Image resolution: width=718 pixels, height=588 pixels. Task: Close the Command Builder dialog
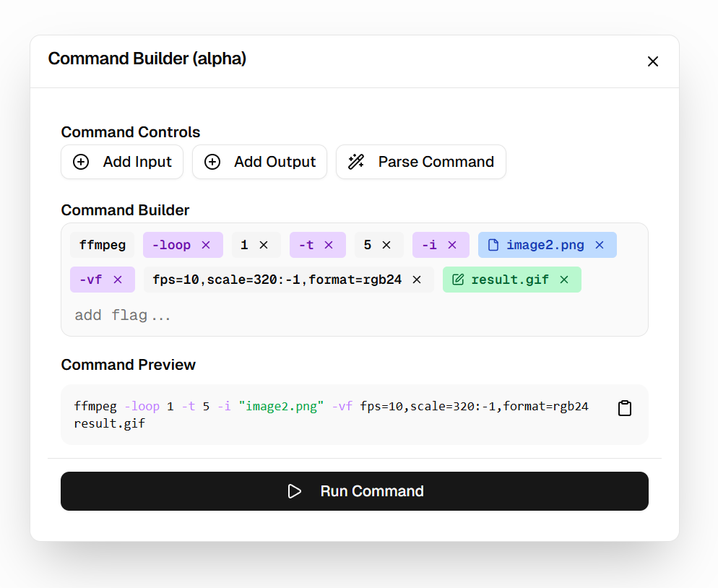pyautogui.click(x=653, y=61)
